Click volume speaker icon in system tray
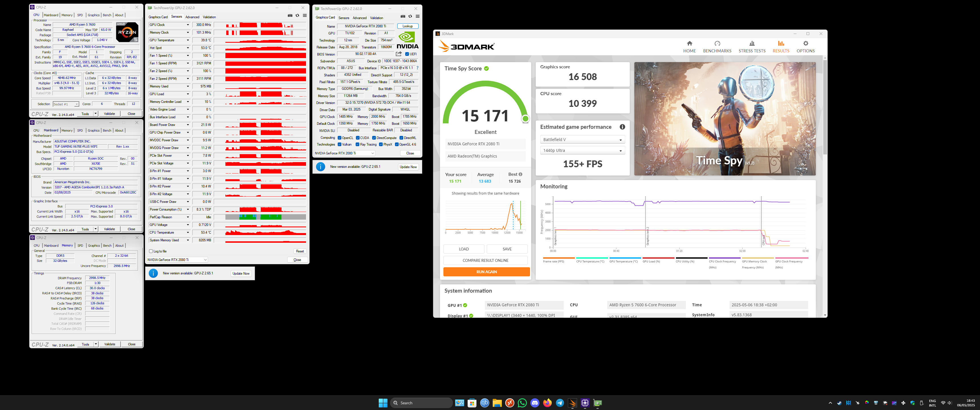980x410 pixels. coord(950,403)
